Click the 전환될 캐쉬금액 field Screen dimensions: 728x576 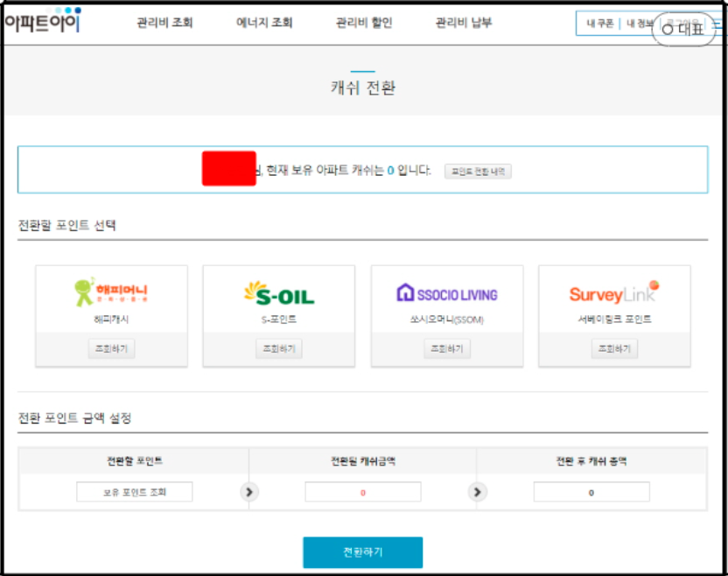[363, 492]
